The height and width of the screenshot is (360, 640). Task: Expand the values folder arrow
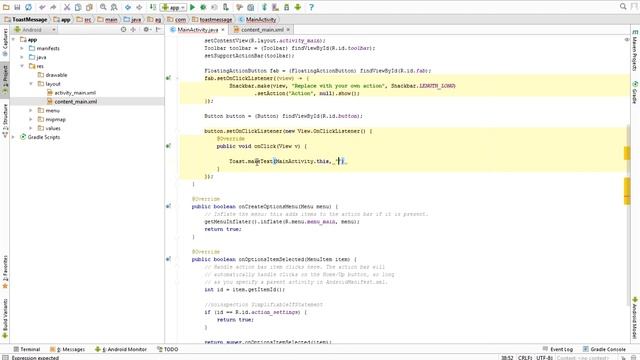click(31, 128)
